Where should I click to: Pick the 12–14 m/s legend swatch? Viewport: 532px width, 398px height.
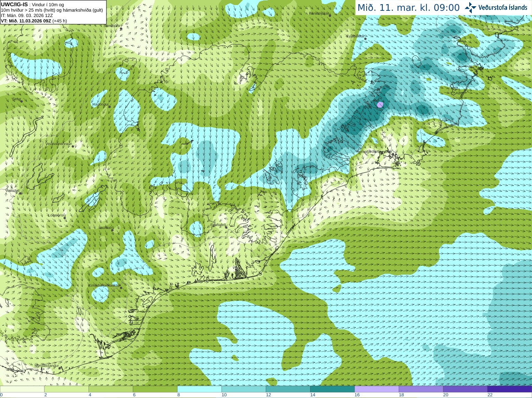tap(288, 389)
